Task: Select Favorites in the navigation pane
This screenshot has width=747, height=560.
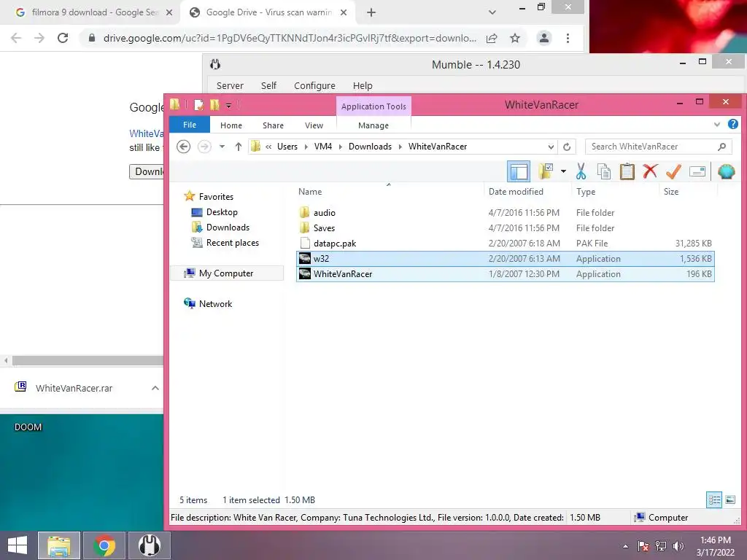Action: 216,197
